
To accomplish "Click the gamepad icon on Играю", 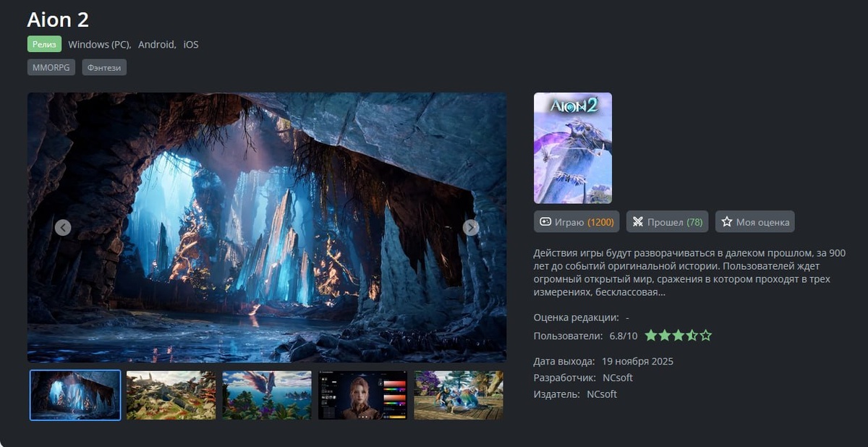I will click(x=546, y=222).
